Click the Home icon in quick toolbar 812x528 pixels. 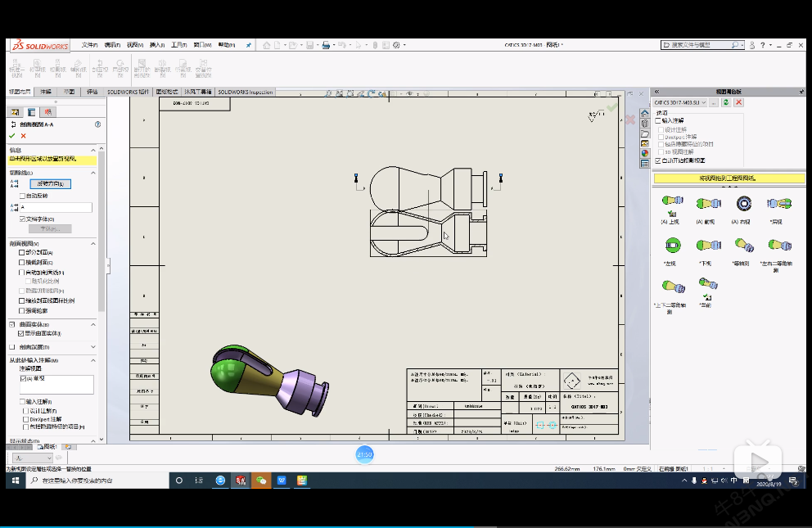pyautogui.click(x=266, y=45)
